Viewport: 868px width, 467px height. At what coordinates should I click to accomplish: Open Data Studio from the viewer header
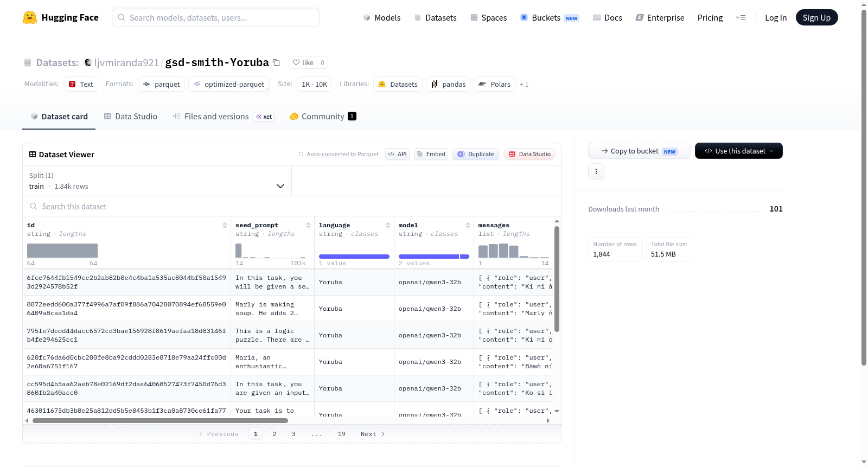point(529,154)
